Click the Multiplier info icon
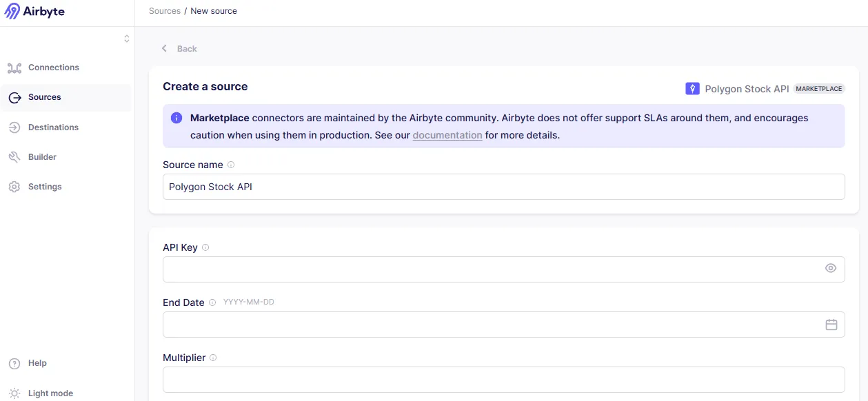This screenshot has height=401, width=868. click(x=213, y=358)
